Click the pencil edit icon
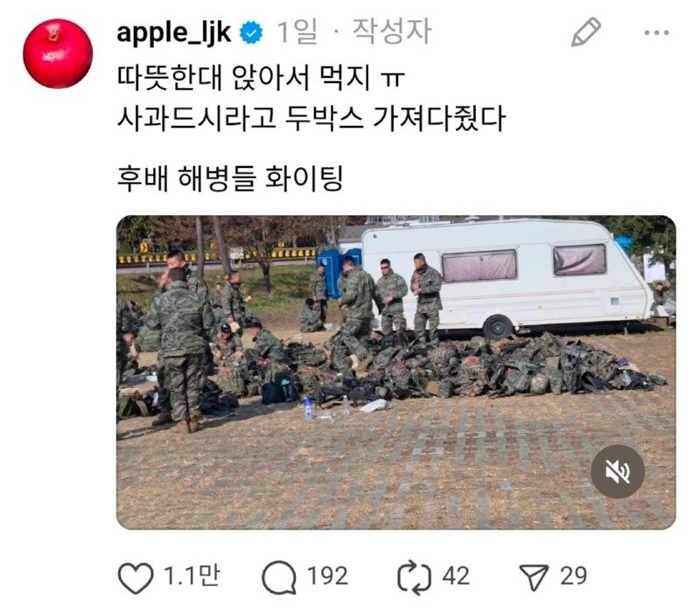Screen dimensions: 700x612 click(x=585, y=32)
